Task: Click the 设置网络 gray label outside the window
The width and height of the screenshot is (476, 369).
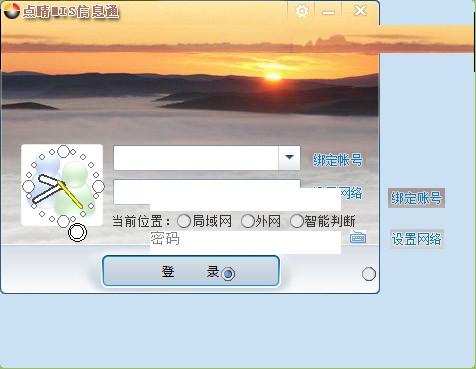Action: [x=416, y=239]
